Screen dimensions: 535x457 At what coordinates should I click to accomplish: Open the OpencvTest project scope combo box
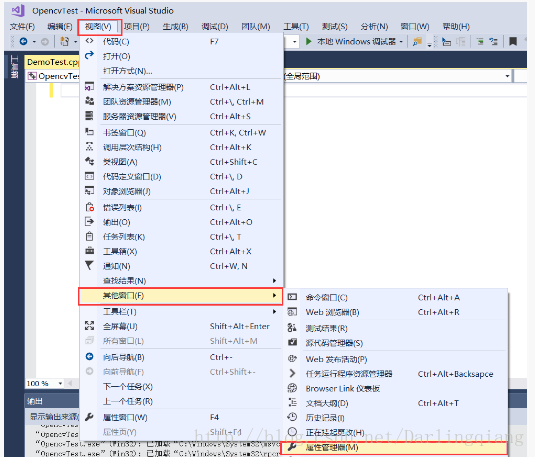point(53,76)
